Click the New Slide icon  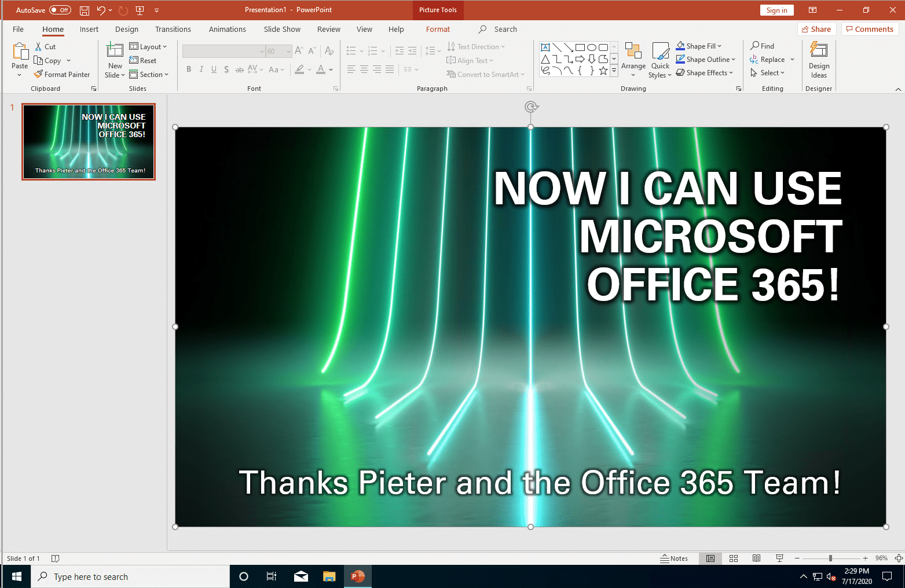pos(115,51)
